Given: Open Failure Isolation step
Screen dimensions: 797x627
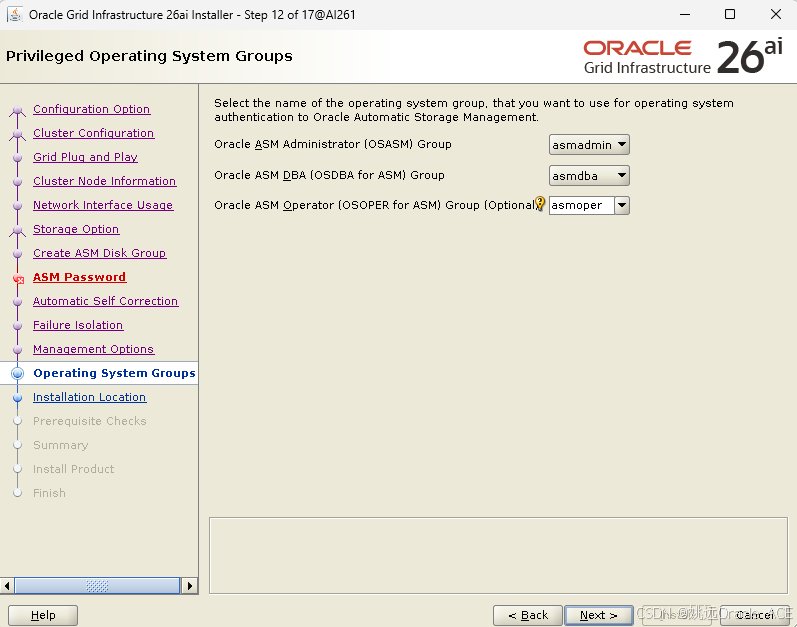Looking at the screenshot, I should point(78,325).
